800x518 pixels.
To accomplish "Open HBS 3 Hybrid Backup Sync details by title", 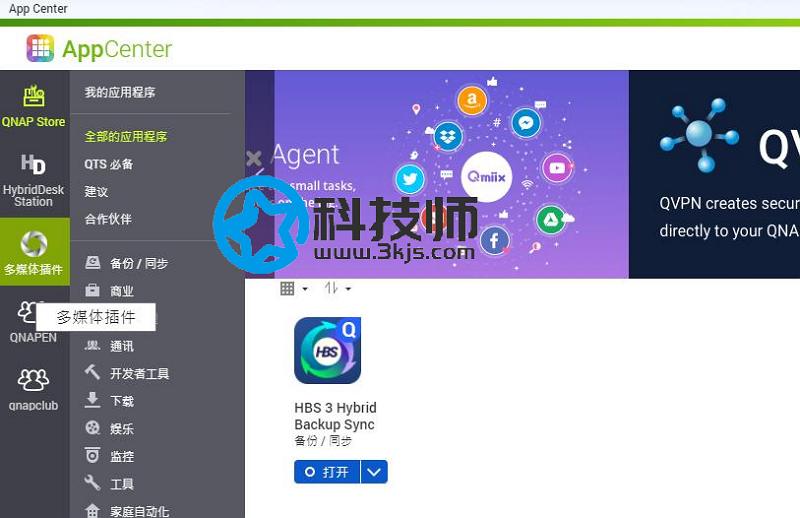I will (335, 416).
